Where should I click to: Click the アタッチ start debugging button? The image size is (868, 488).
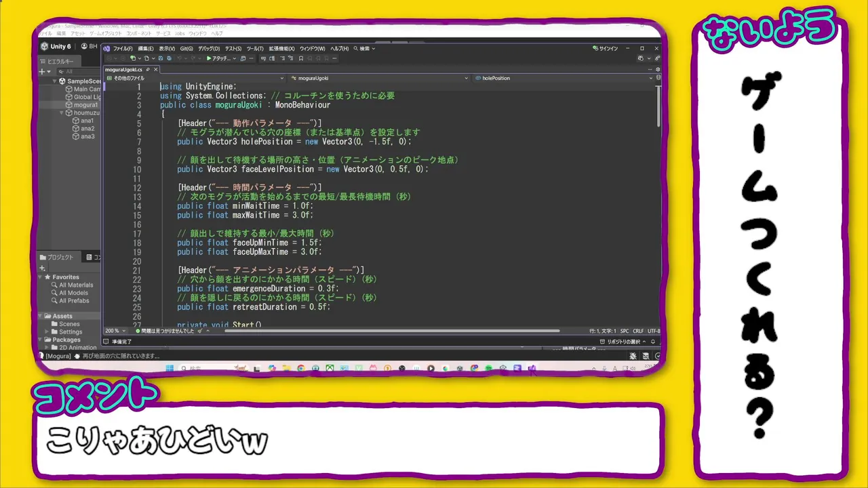(218, 58)
